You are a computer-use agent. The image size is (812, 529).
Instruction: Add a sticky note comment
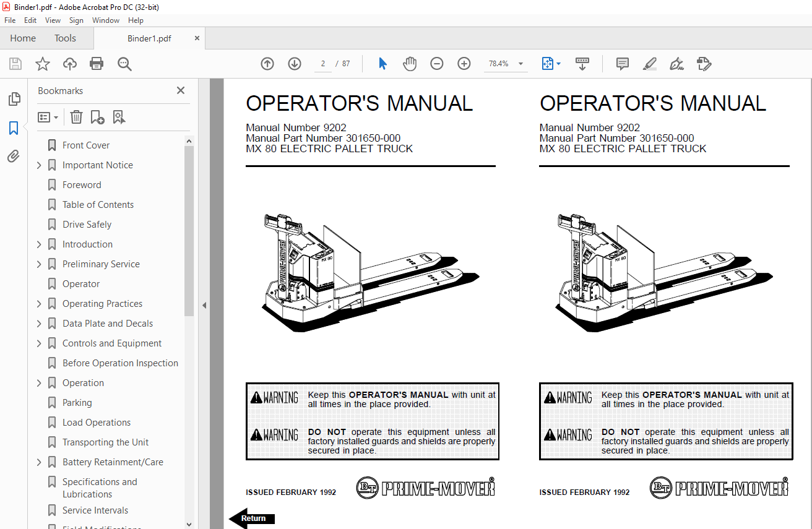pos(623,64)
